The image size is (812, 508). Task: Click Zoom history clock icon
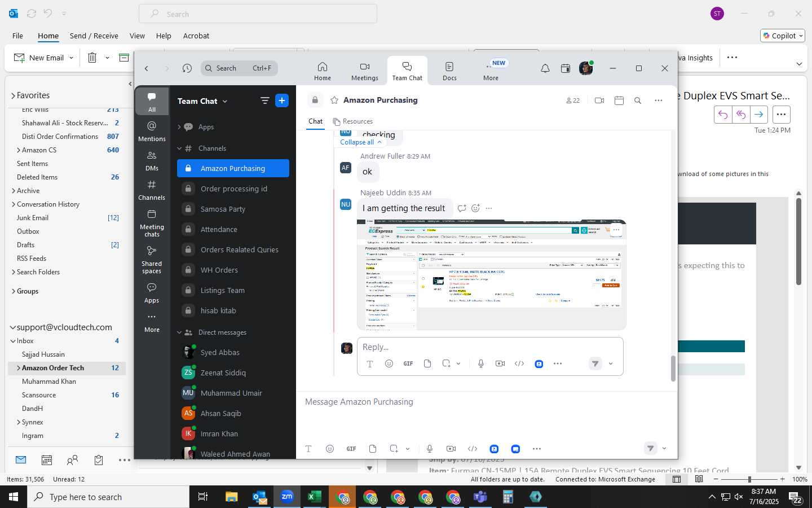tap(187, 68)
